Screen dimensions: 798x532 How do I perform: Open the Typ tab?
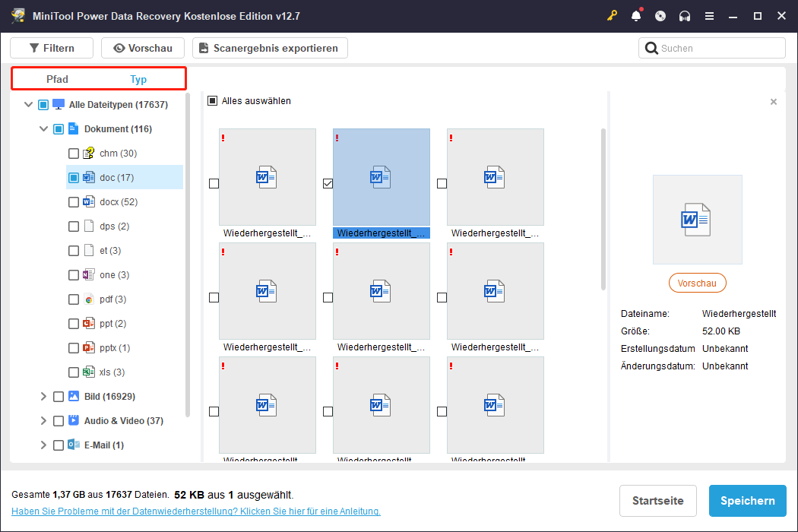tap(138, 78)
